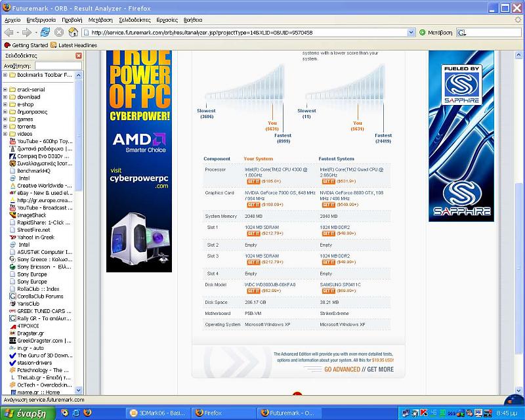Open the address bar URL history dropdown

tap(411, 33)
